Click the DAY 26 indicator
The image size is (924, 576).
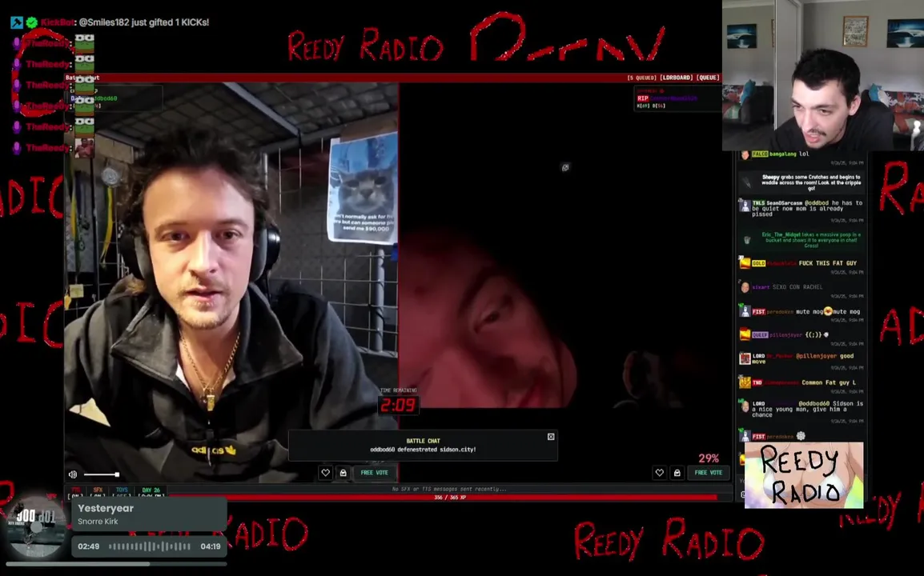click(x=151, y=492)
